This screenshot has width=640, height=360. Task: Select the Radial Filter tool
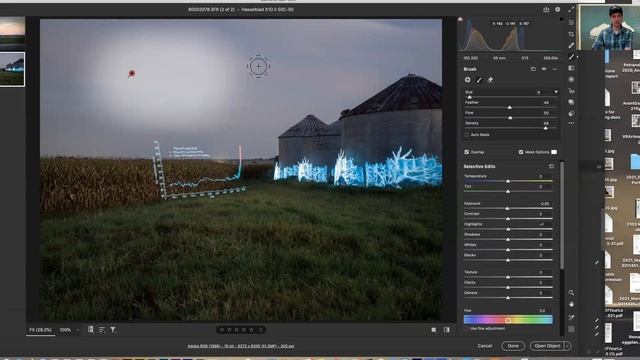[571, 80]
